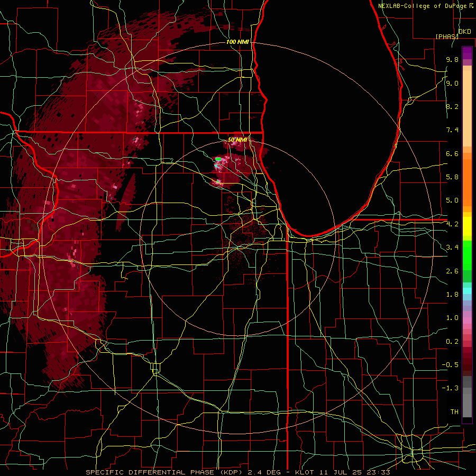Select the 2.6 legend value
Viewport: 476px width, 476px height.
(452, 271)
